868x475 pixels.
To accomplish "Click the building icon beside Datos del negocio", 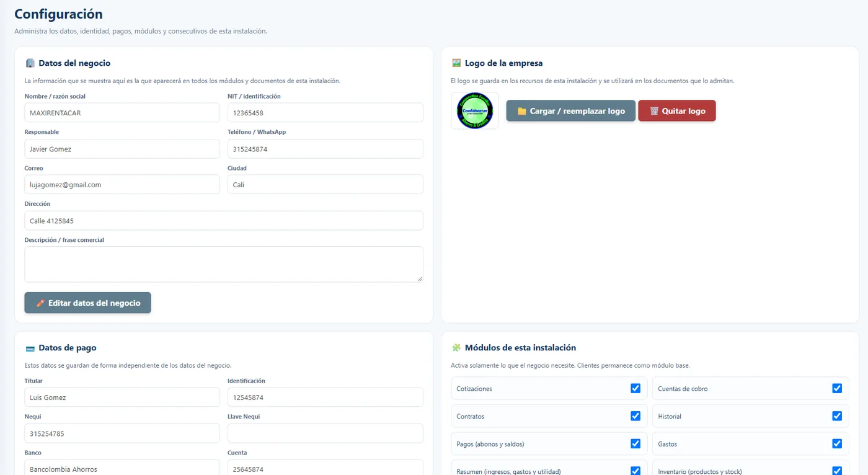I will click(30, 63).
